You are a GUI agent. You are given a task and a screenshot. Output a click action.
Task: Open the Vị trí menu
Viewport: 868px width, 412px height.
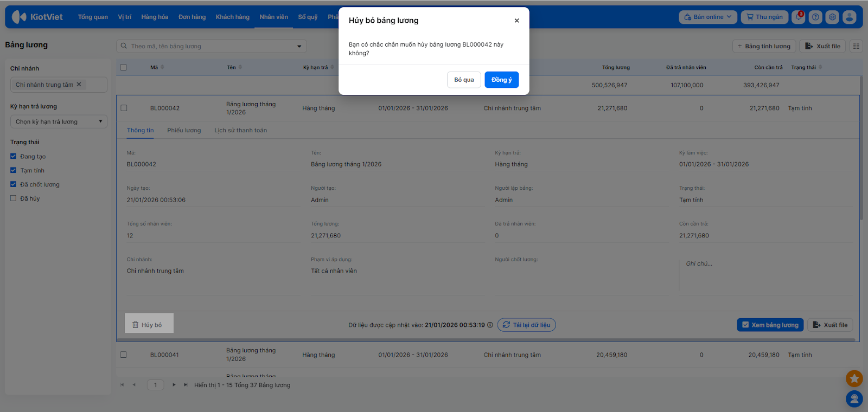click(x=125, y=17)
